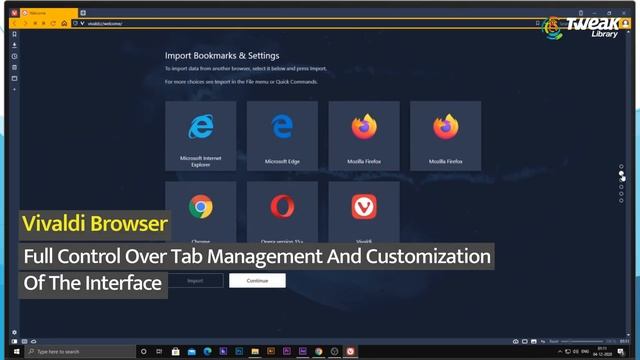Select the first Mozilla Firefox tile
The width and height of the screenshot is (640, 360).
(x=364, y=136)
